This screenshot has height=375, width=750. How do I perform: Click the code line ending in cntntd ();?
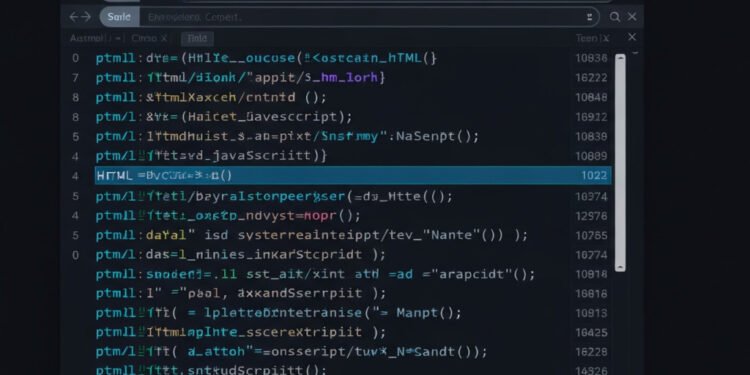click(x=211, y=98)
